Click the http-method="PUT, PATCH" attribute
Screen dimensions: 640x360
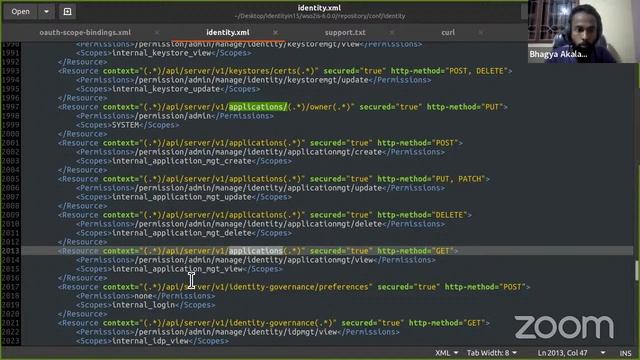point(431,179)
